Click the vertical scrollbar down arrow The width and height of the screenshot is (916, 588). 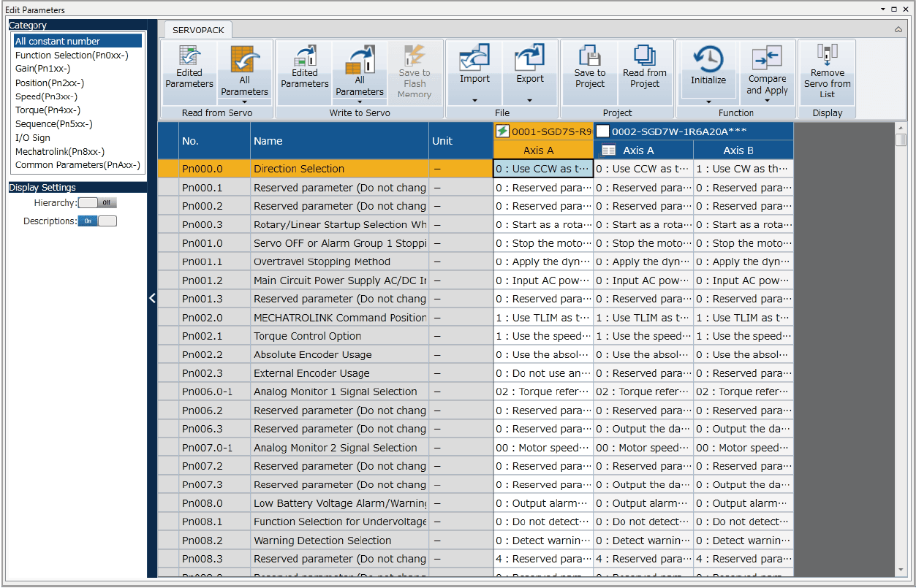[901, 570]
